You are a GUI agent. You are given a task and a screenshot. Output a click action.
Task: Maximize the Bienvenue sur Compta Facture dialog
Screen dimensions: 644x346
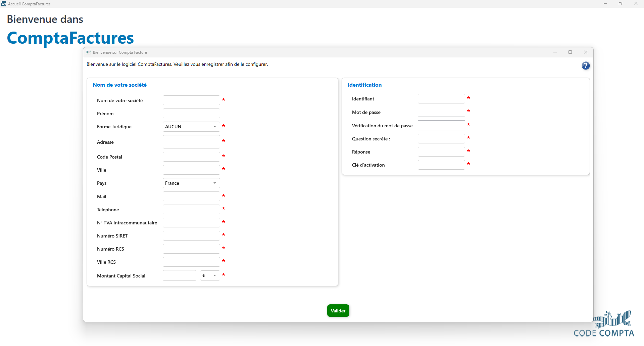[570, 52]
